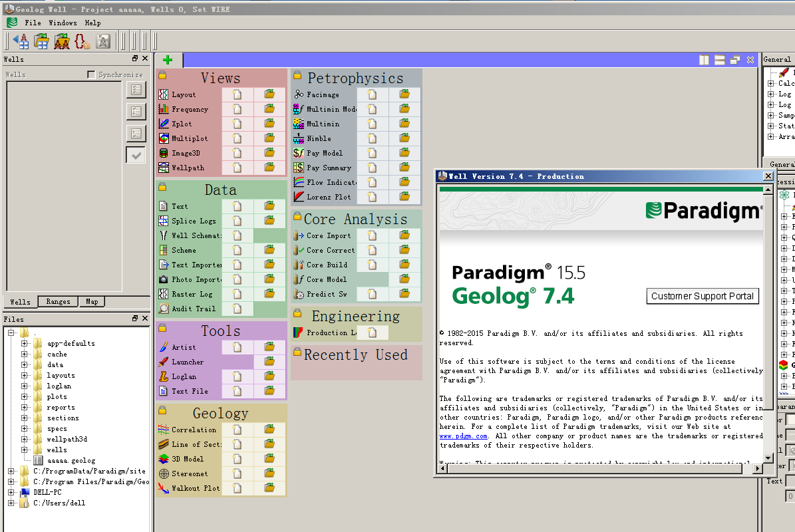Screen dimensions: 795x532
Task: Create a new Xplot document
Action: (238, 124)
